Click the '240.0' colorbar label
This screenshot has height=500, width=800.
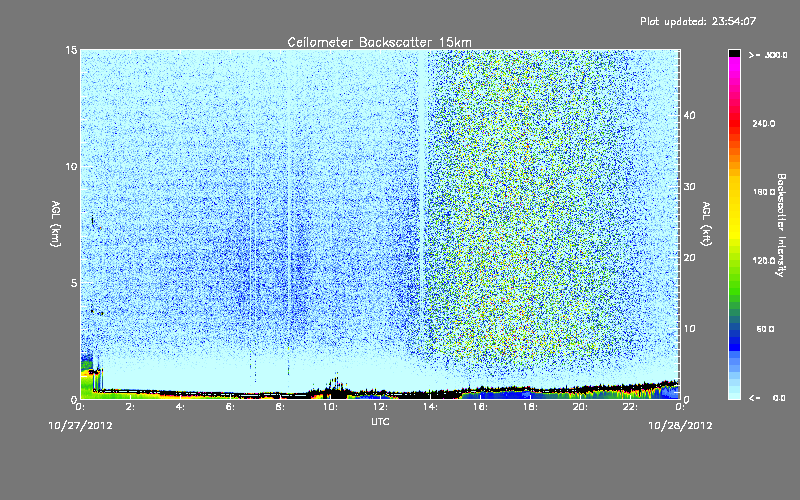tap(764, 124)
